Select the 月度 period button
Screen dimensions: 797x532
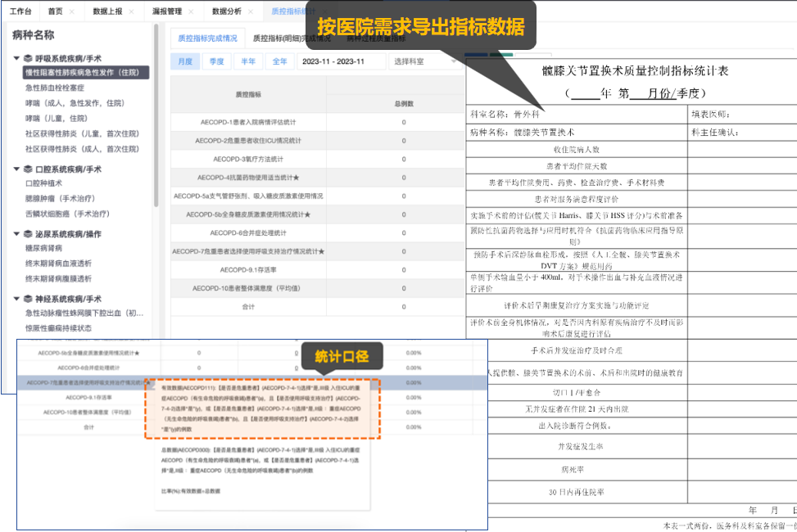[x=185, y=61]
